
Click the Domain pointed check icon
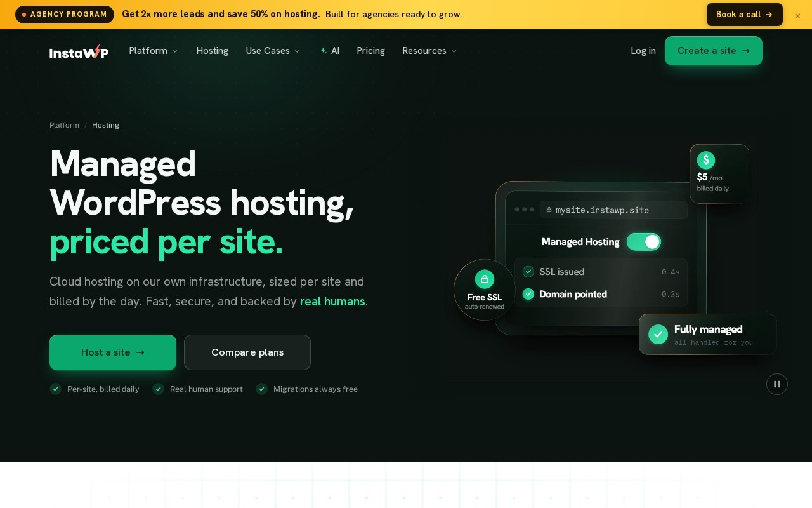click(x=528, y=294)
